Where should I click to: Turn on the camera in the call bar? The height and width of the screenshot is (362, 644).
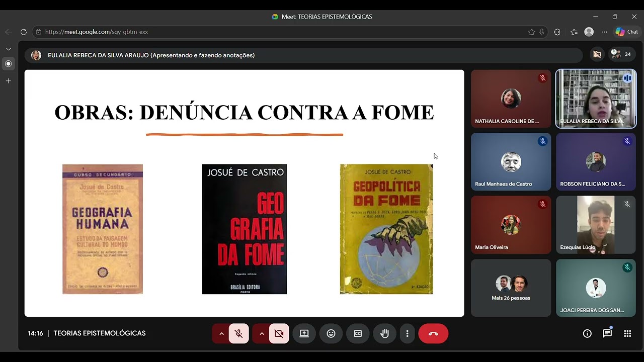tap(279, 333)
